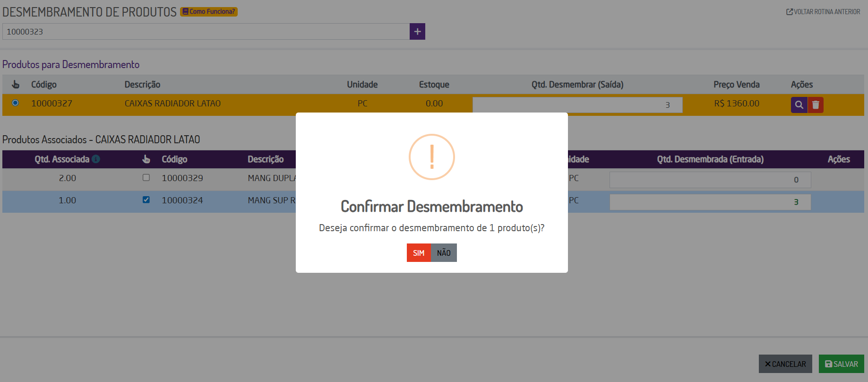Click the purple plus add-product button
The image size is (868, 382).
pyautogui.click(x=417, y=32)
